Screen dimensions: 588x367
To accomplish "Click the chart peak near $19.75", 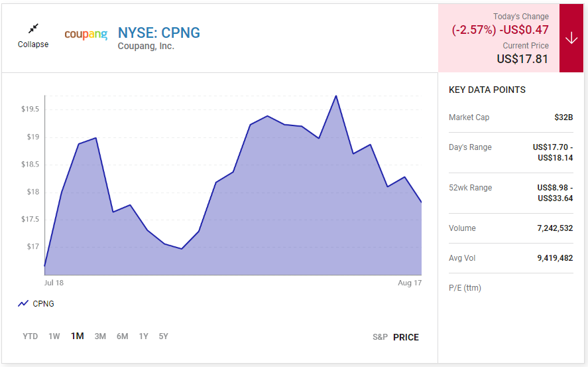I will [x=336, y=96].
